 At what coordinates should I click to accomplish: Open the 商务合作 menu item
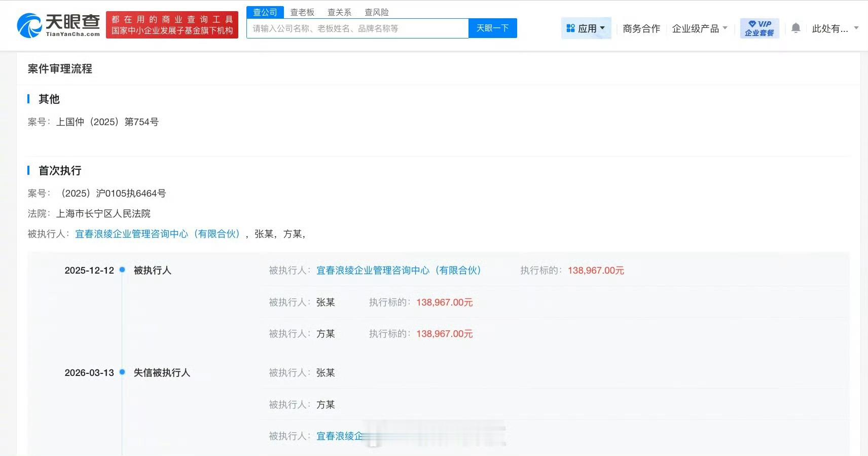pyautogui.click(x=640, y=29)
